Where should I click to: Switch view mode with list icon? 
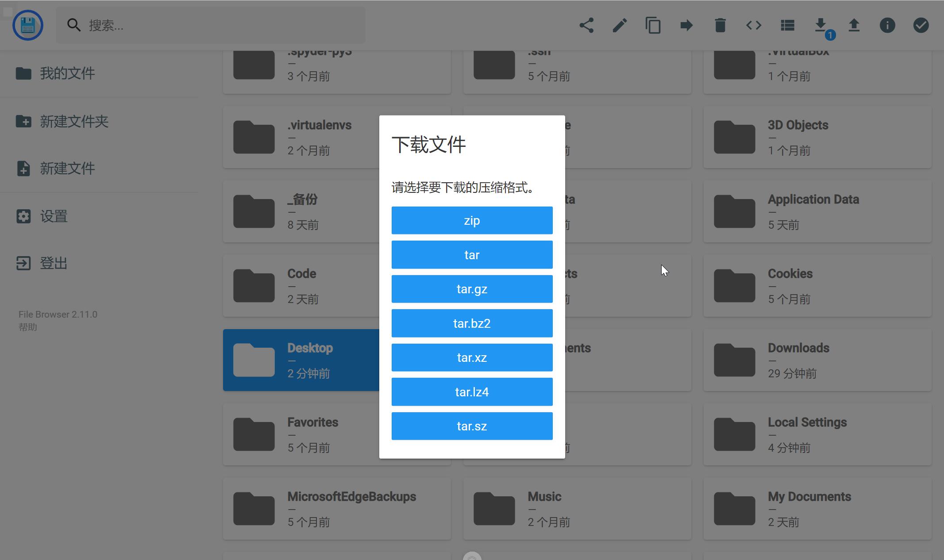click(x=787, y=25)
